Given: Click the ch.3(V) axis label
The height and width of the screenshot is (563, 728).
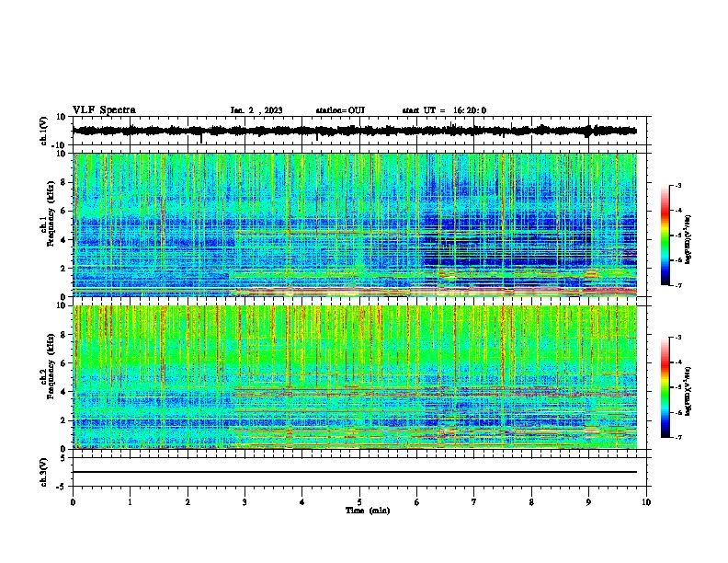Looking at the screenshot, I should (44, 472).
